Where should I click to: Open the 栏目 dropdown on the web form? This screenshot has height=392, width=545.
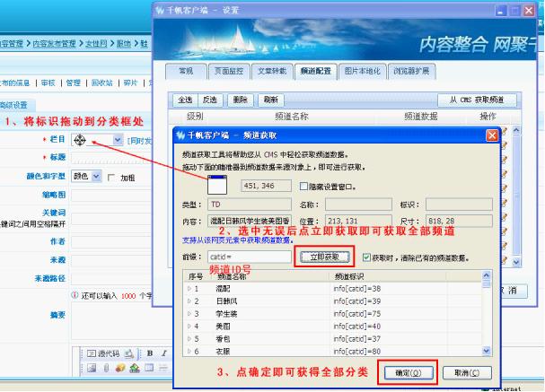point(118,140)
